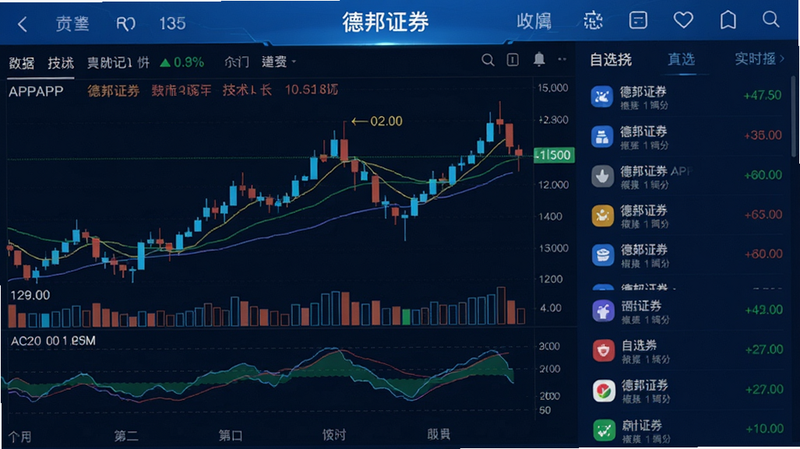Screen dimensions: 800x449
Task: Tap the icon right of 收属 in header
Action: [x=593, y=21]
